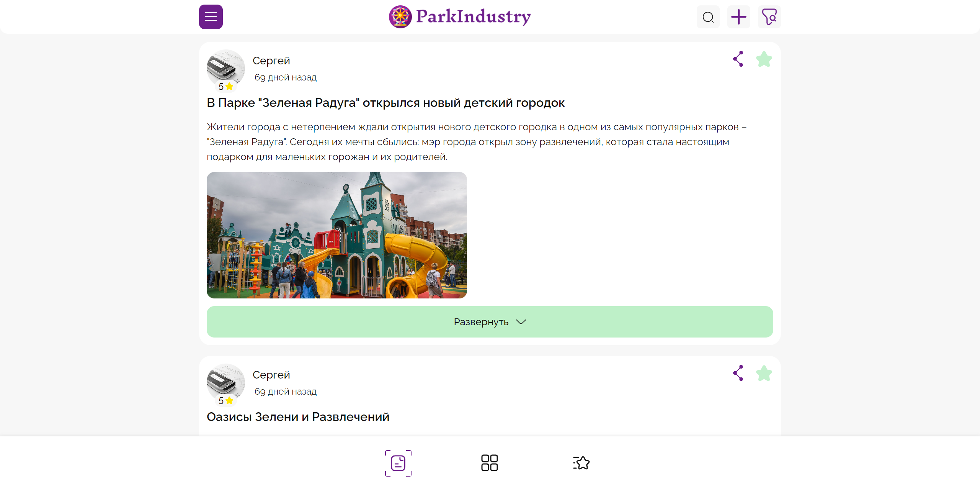The width and height of the screenshot is (980, 490).
Task: Open the filter search icon
Action: tap(769, 17)
